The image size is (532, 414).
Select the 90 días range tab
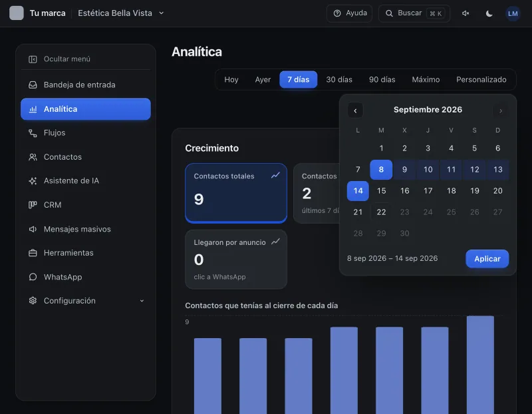coord(382,79)
